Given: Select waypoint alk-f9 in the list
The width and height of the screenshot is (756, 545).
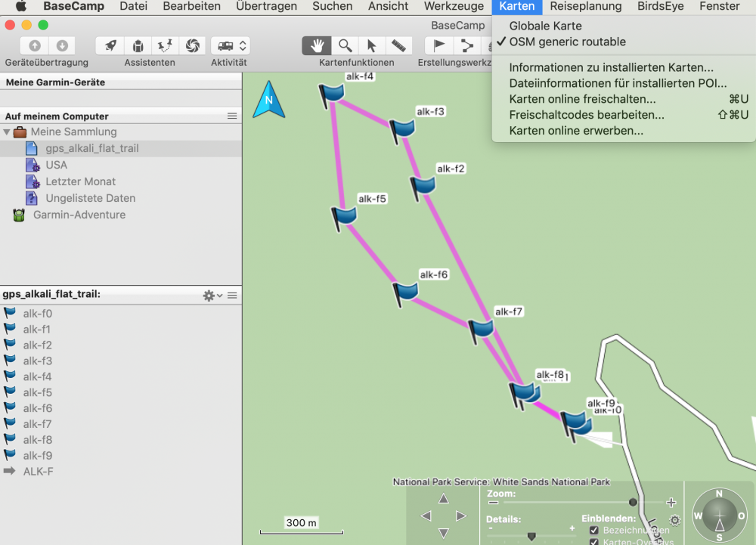Looking at the screenshot, I should pyautogui.click(x=120, y=456).
